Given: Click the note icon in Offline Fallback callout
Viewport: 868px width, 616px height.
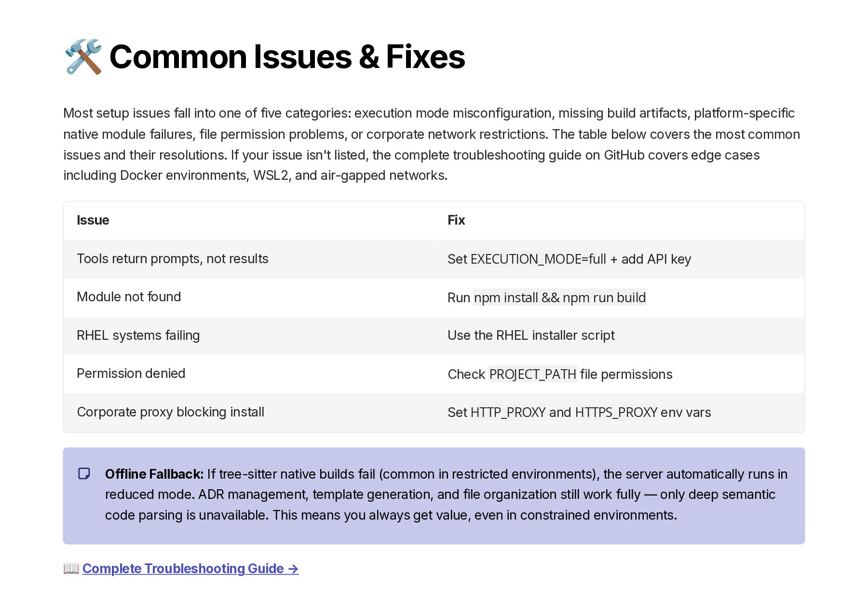Looking at the screenshot, I should point(84,474).
